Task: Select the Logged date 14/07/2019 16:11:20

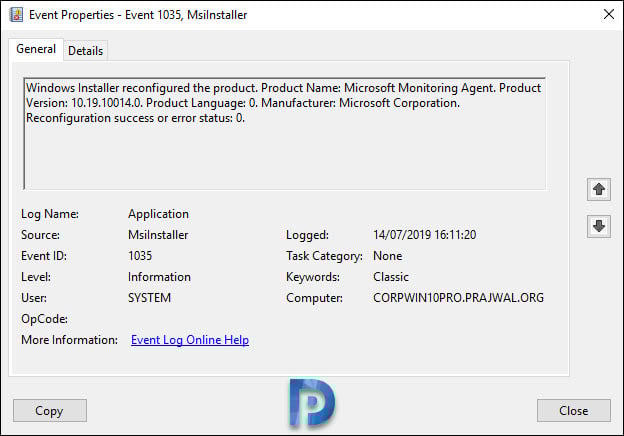Action: pyautogui.click(x=425, y=235)
